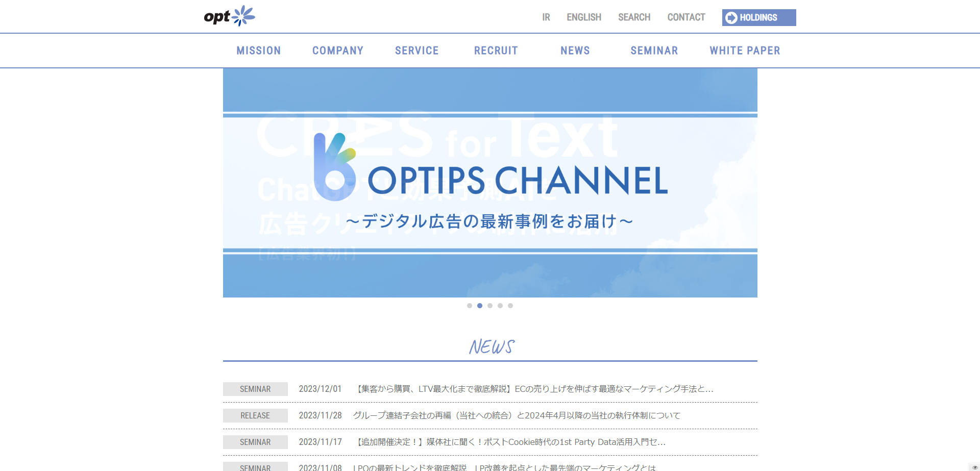Select the second (active) carousel dot
Screen dimensions: 980x471
(x=480, y=306)
